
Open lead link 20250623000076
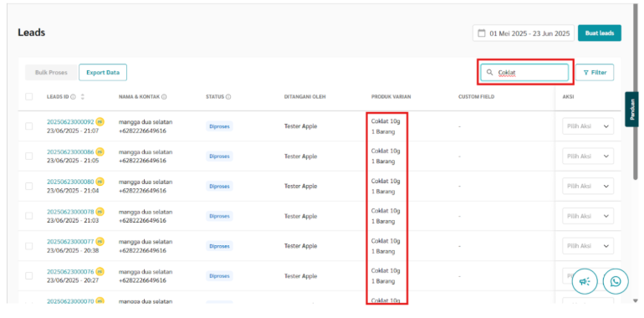pos(70,272)
